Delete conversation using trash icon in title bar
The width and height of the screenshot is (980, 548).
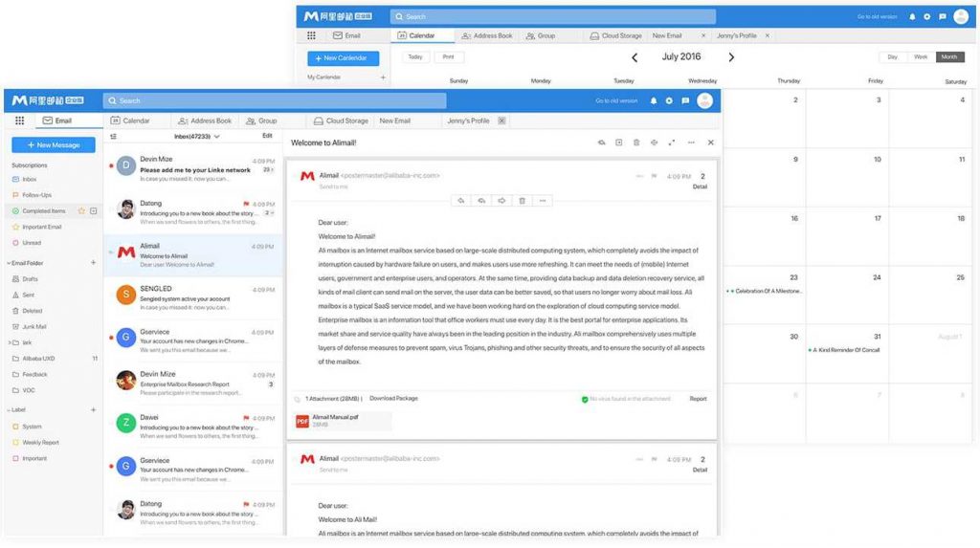coord(636,142)
